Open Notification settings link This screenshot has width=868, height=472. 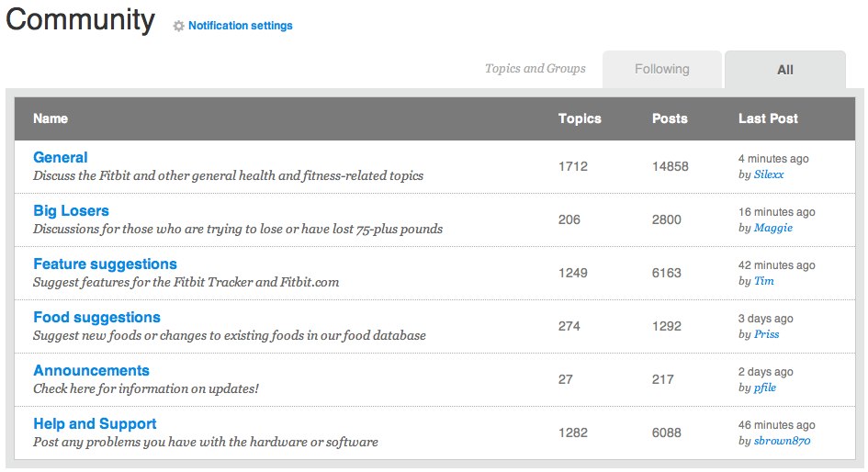pyautogui.click(x=241, y=26)
